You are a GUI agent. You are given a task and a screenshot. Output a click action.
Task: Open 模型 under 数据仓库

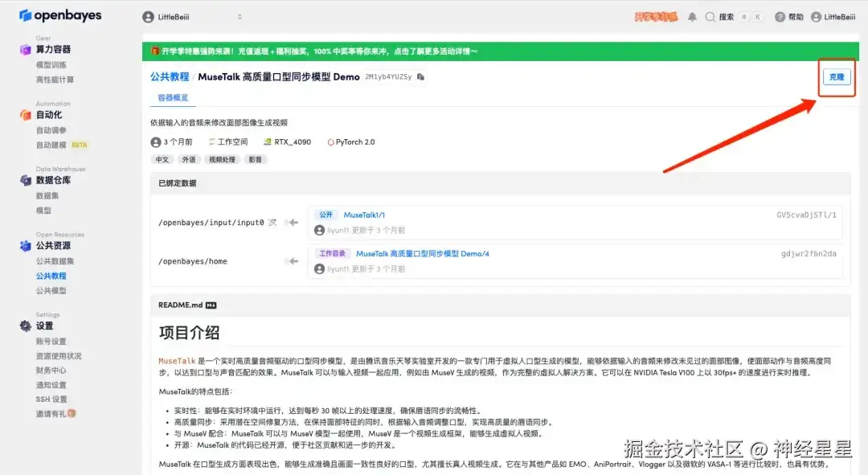click(43, 211)
